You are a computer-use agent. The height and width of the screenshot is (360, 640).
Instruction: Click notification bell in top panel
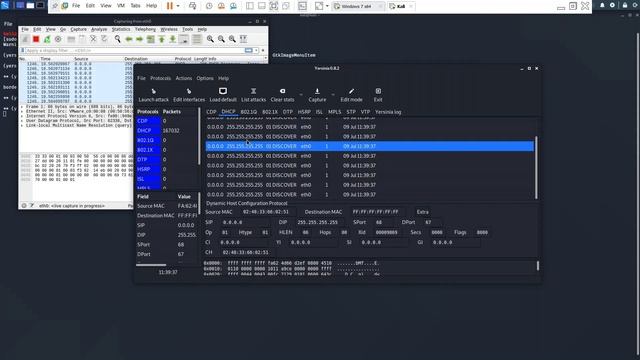pyautogui.click(x=602, y=5)
